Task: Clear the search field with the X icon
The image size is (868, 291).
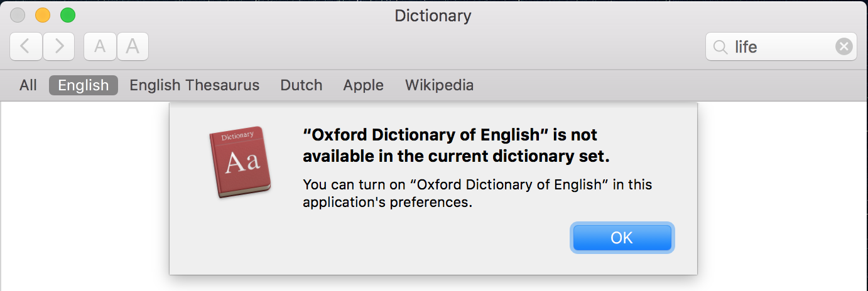Action: point(844,46)
